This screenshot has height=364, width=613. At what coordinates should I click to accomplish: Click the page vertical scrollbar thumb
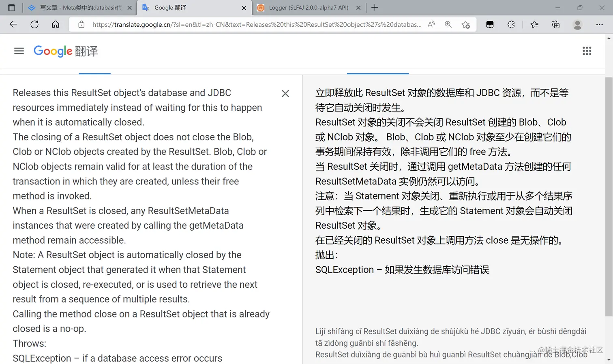(x=609, y=196)
